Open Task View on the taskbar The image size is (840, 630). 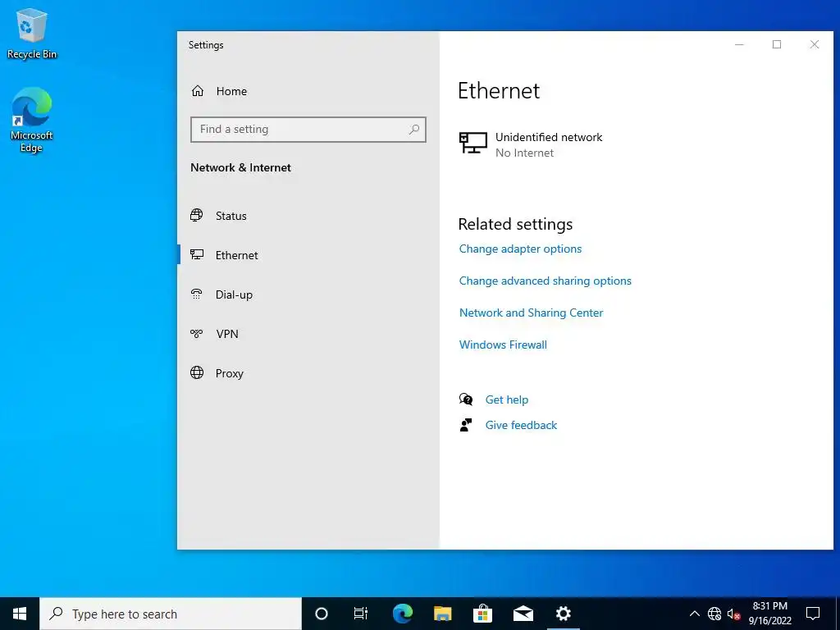361,614
